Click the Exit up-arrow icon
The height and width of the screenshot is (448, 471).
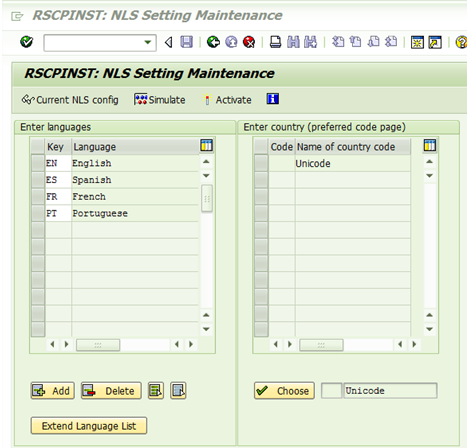tap(231, 42)
